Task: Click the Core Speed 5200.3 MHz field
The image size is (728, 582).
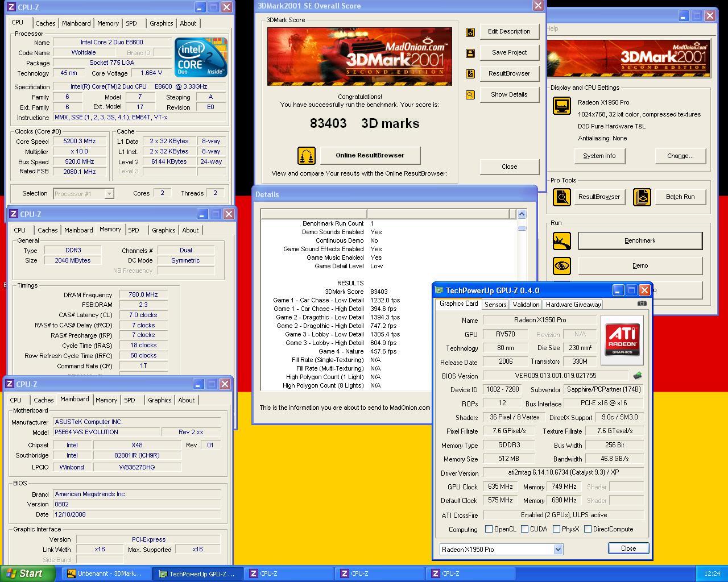Action: coord(79,142)
